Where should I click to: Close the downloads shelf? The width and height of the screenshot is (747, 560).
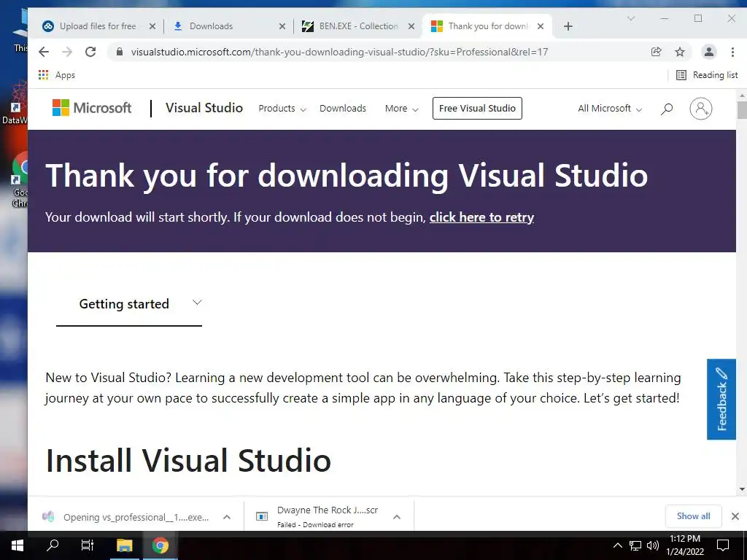735,516
